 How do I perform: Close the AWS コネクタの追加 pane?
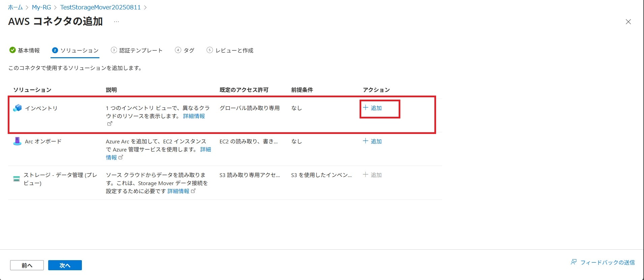click(x=628, y=22)
